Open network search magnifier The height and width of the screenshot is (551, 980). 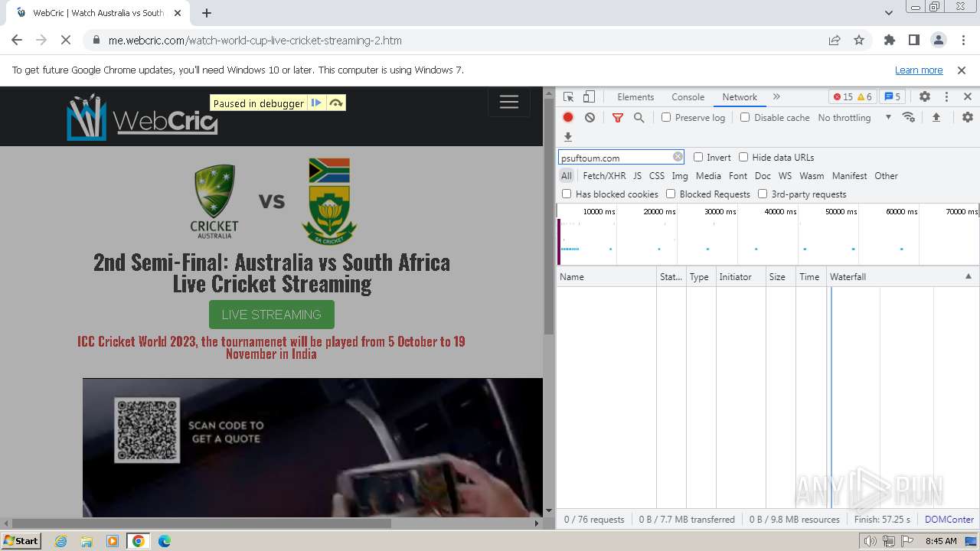point(639,118)
